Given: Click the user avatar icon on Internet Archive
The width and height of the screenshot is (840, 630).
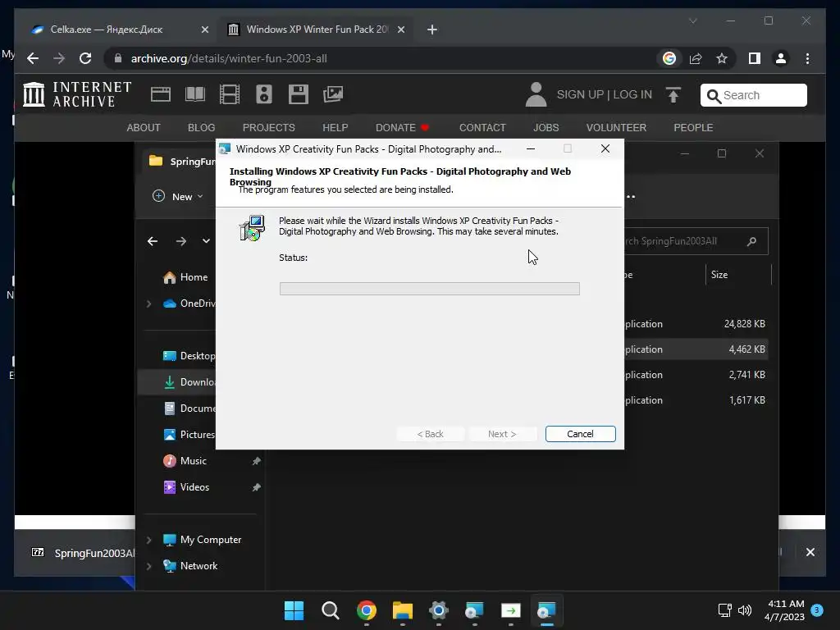Looking at the screenshot, I should tap(536, 94).
